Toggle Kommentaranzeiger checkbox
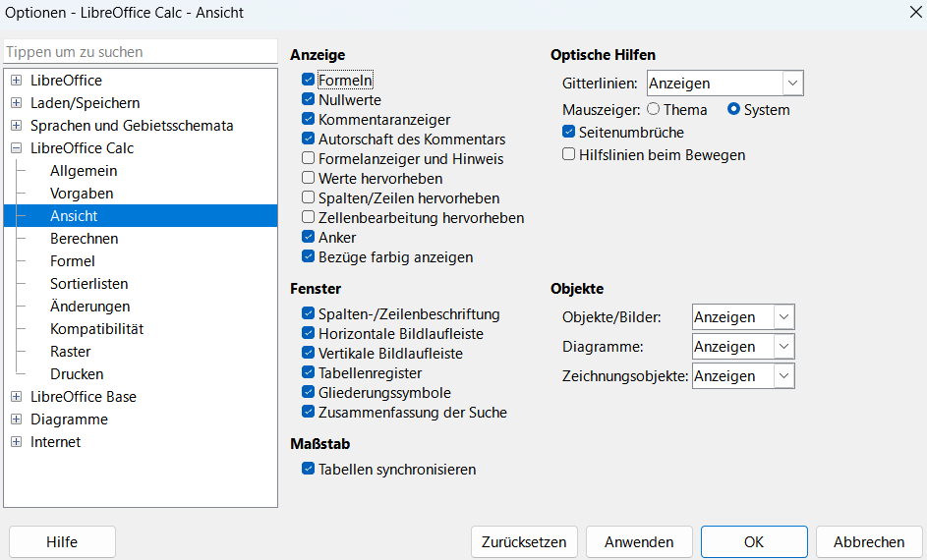Image resolution: width=927 pixels, height=560 pixels. (x=308, y=119)
